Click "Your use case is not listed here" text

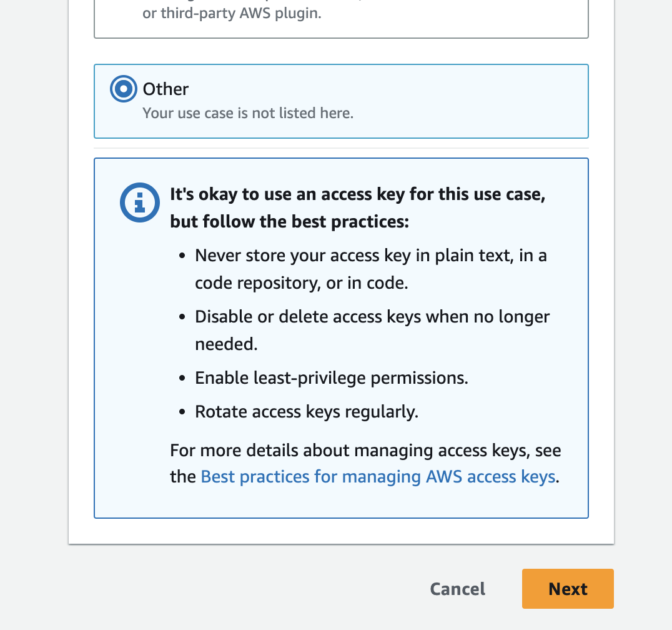point(247,113)
